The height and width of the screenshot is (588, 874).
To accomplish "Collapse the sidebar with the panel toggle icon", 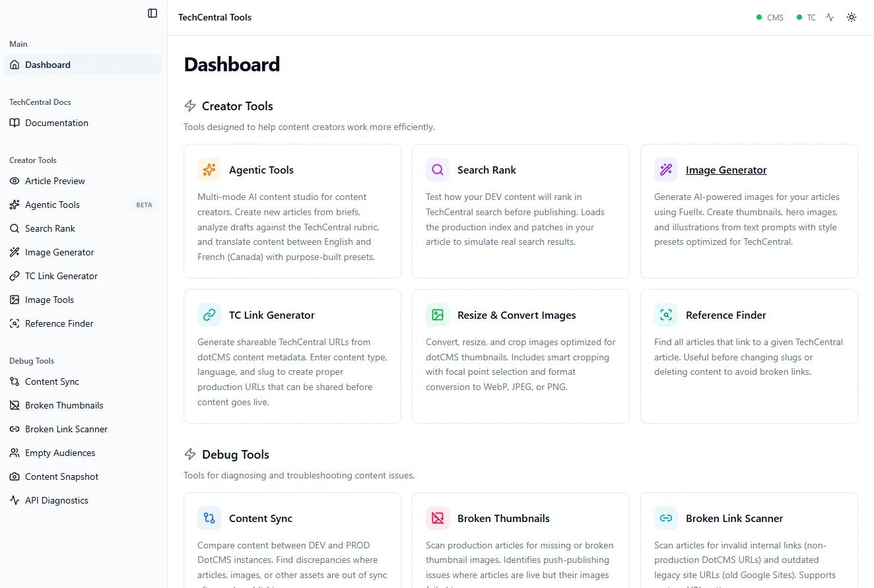I will (x=152, y=13).
